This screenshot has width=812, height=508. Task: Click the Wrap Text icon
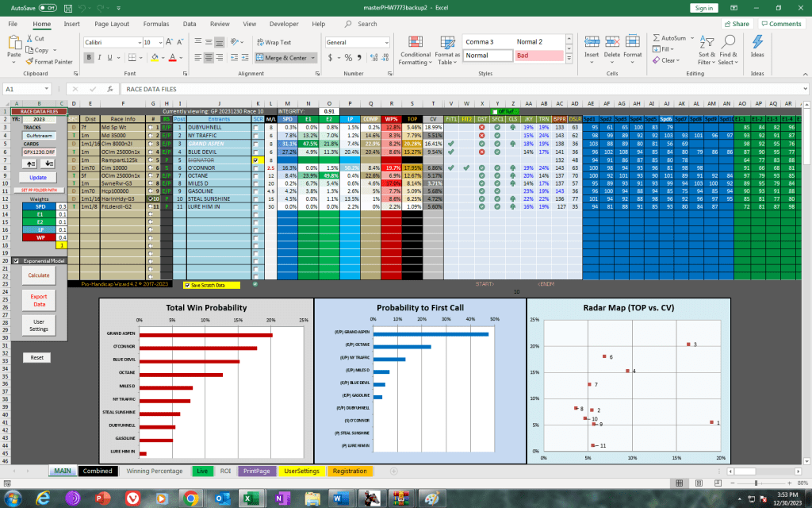point(259,42)
